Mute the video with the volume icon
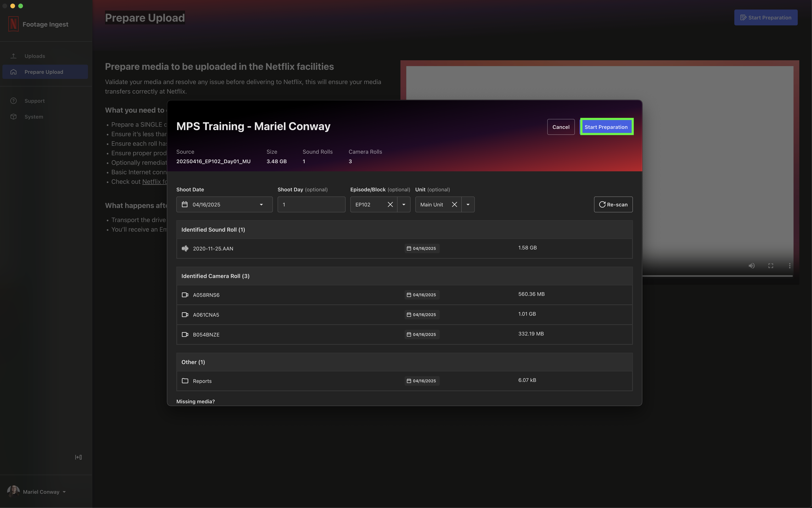The width and height of the screenshot is (812, 508). (x=752, y=266)
